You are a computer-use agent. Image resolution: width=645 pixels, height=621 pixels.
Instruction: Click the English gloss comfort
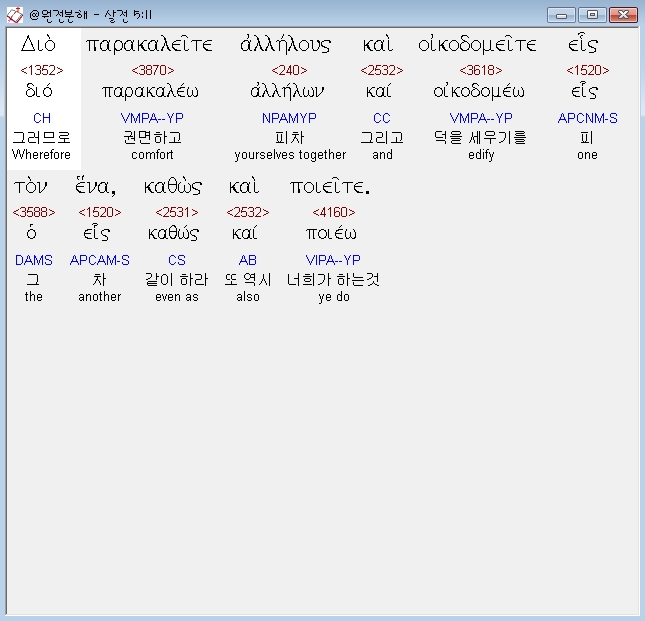(152, 155)
